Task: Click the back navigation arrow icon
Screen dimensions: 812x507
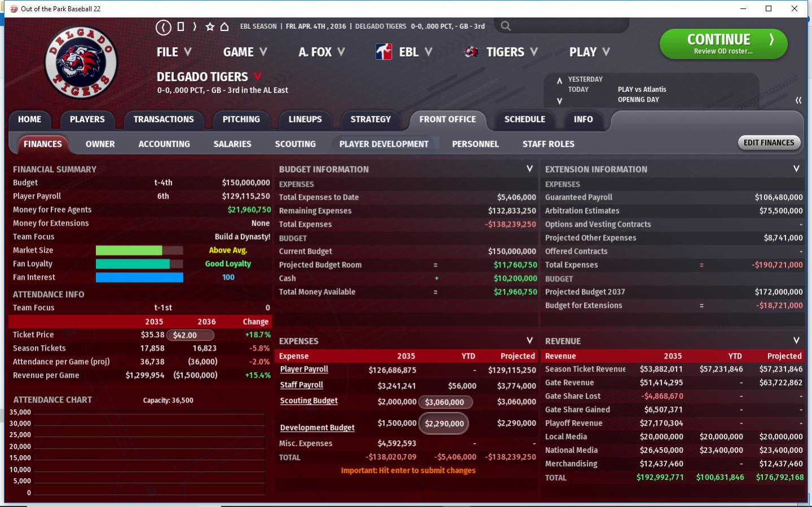Action: [x=163, y=27]
